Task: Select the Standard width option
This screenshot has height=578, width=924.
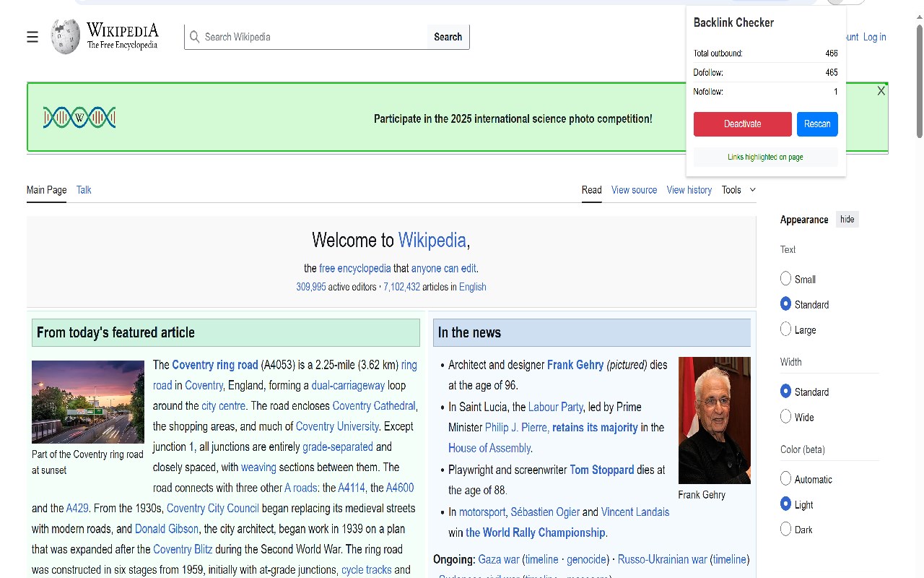Action: (x=786, y=392)
